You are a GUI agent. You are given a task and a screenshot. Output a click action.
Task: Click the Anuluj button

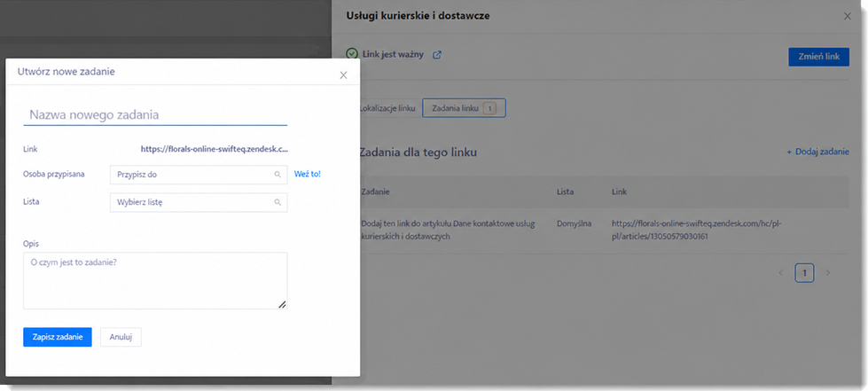click(x=121, y=337)
